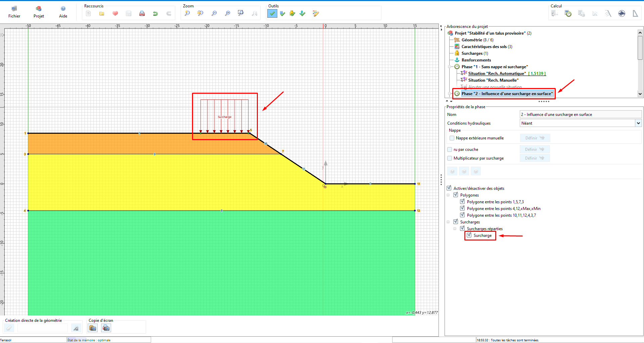The image size is (644, 343).
Task: Uncheck Polygone entre points 10,11,12,4,3,7
Action: pos(463,215)
